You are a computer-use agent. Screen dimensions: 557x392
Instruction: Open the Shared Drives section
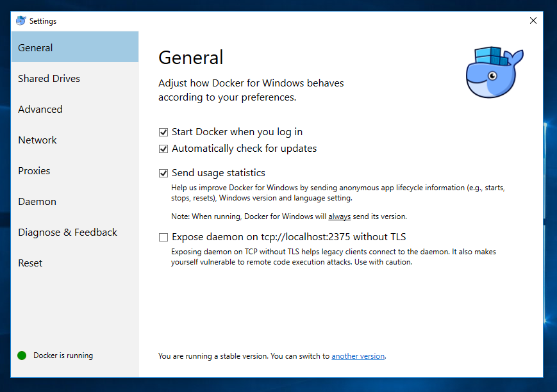pos(75,78)
